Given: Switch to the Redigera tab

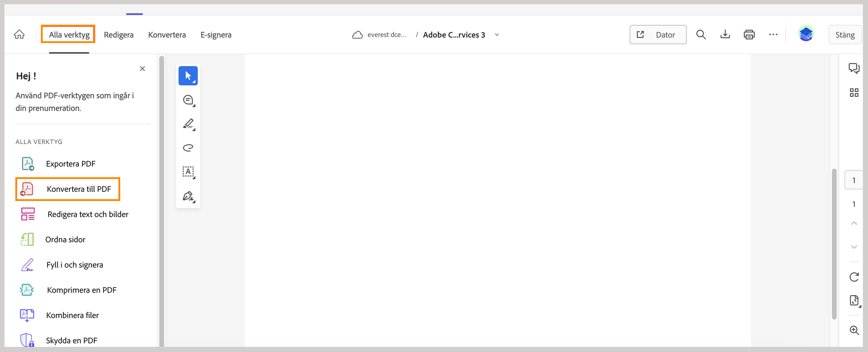Looking at the screenshot, I should pyautogui.click(x=119, y=35).
